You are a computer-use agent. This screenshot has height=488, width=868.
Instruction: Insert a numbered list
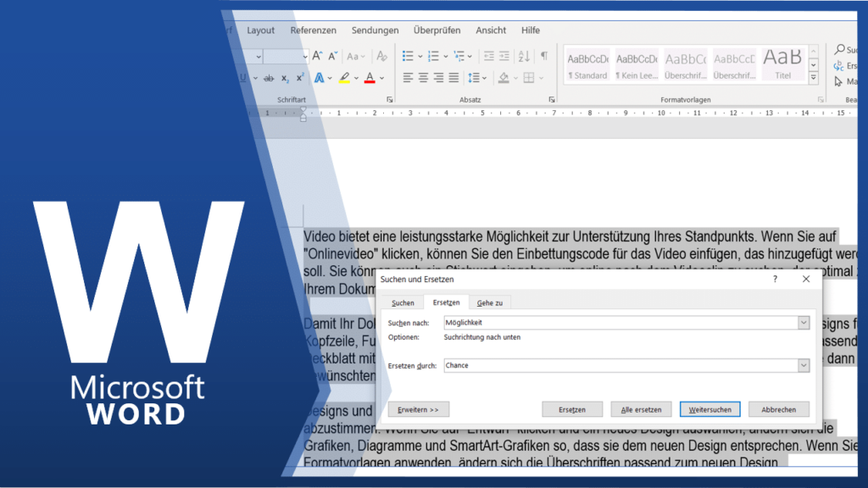click(433, 56)
